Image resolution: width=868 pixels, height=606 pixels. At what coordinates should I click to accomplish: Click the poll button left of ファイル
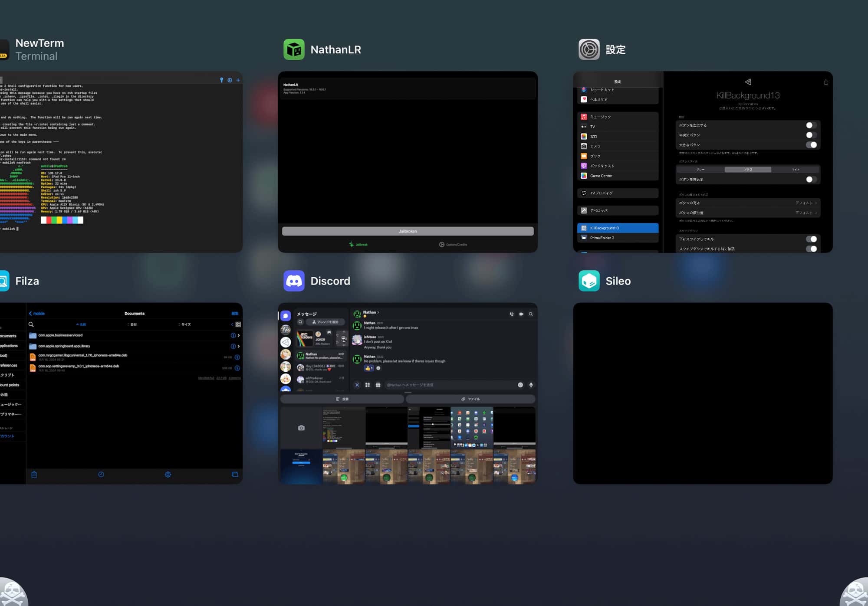342,399
